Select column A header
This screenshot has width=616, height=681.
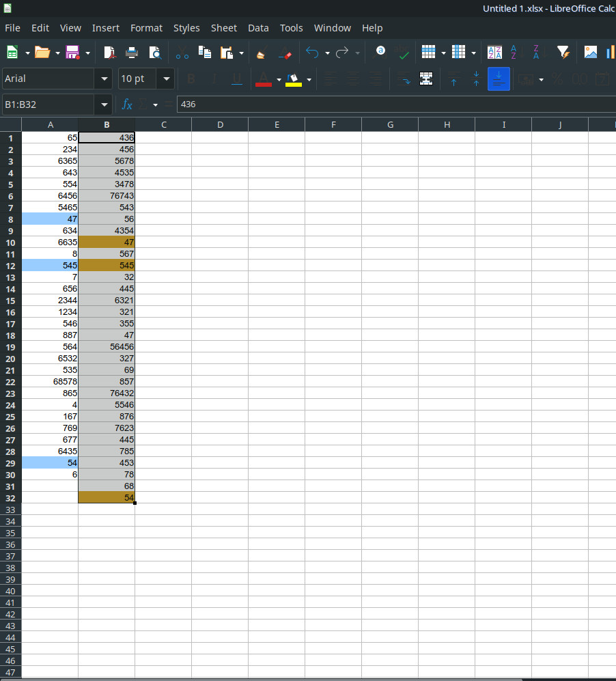(50, 124)
